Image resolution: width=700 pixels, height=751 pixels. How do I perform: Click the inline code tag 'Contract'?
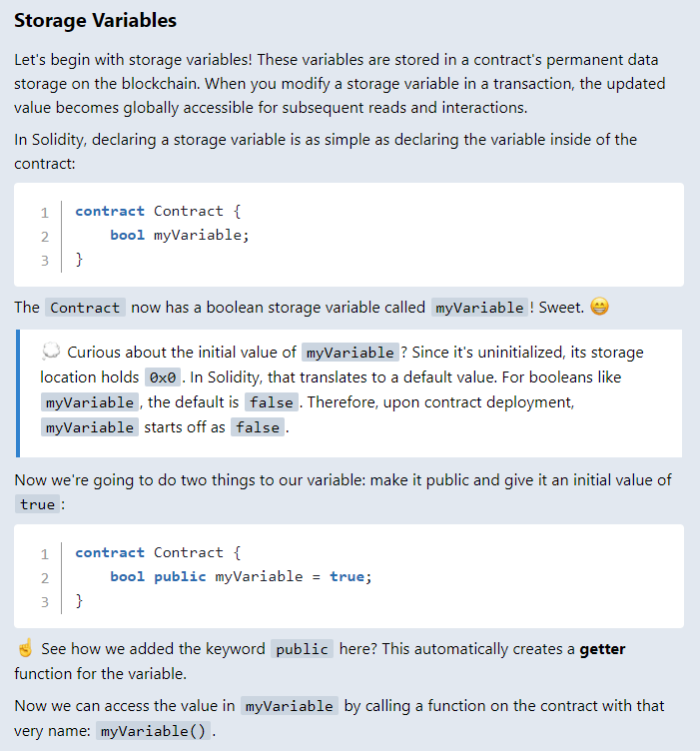click(85, 308)
